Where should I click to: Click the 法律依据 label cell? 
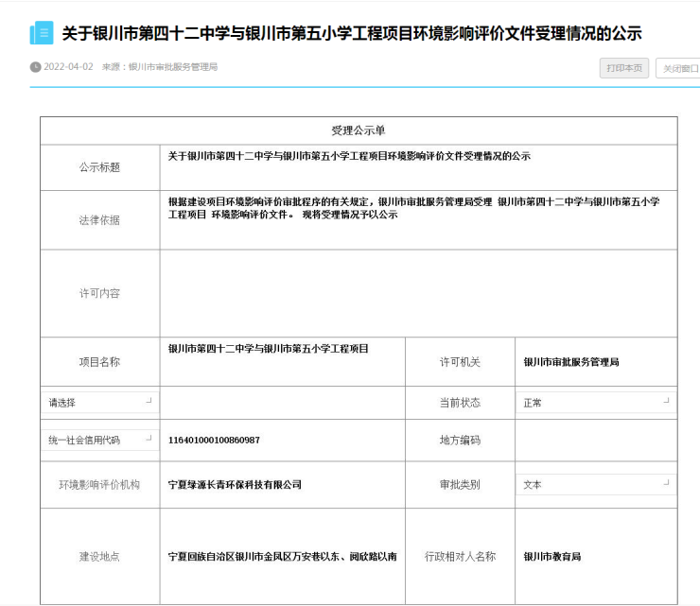[100, 220]
